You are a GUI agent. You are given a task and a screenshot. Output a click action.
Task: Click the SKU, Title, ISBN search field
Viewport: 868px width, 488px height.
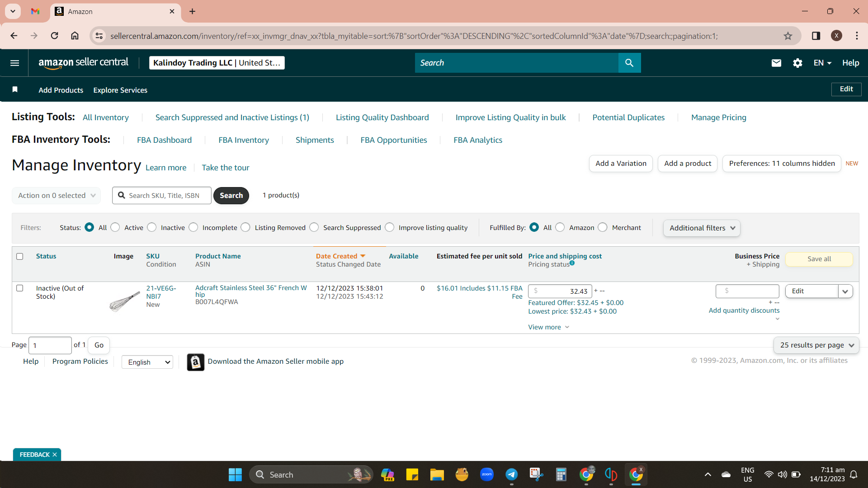162,195
